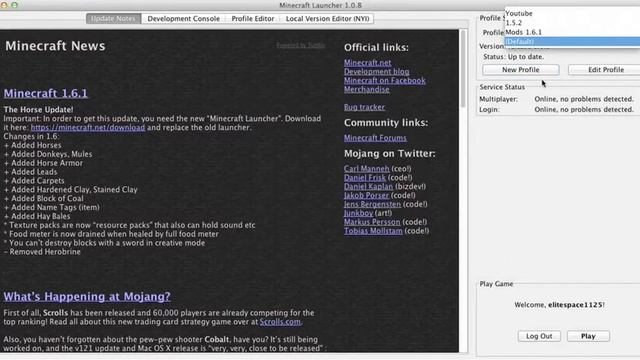Open the Minecraft on Facebook link
The width and height of the screenshot is (640, 360).
384,81
